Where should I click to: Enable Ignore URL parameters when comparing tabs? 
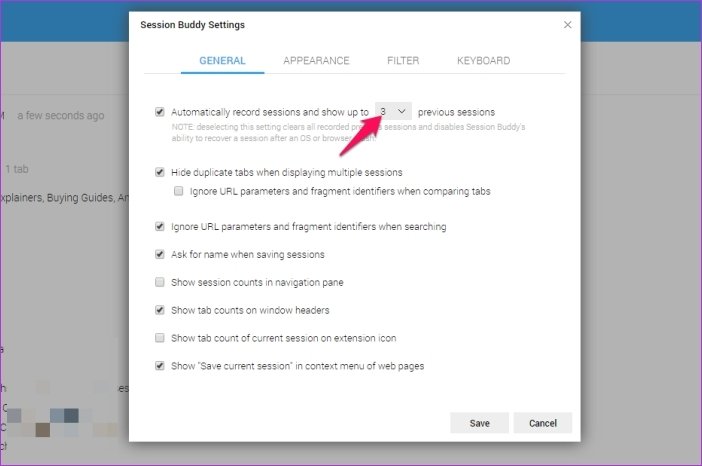coord(178,190)
